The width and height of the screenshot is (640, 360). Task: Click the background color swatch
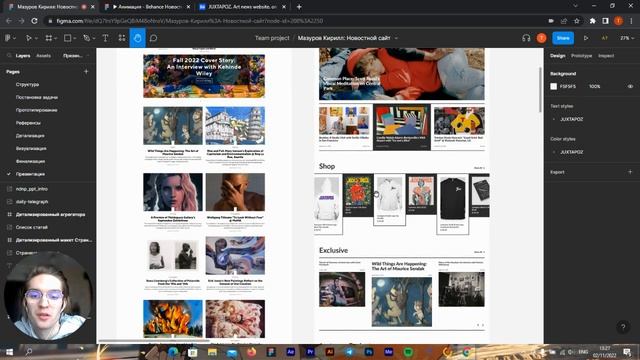pyautogui.click(x=553, y=87)
